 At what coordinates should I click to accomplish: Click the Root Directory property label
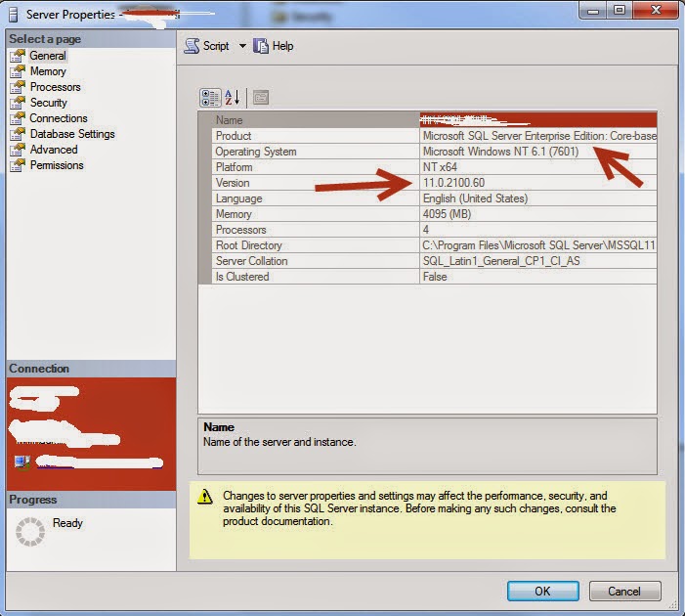pyautogui.click(x=248, y=245)
